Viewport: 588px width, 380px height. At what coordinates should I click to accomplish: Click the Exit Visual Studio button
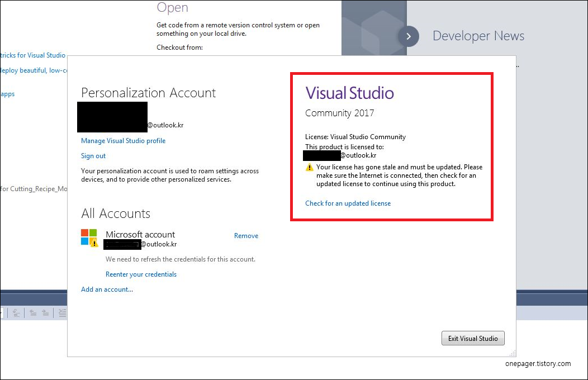coord(473,338)
